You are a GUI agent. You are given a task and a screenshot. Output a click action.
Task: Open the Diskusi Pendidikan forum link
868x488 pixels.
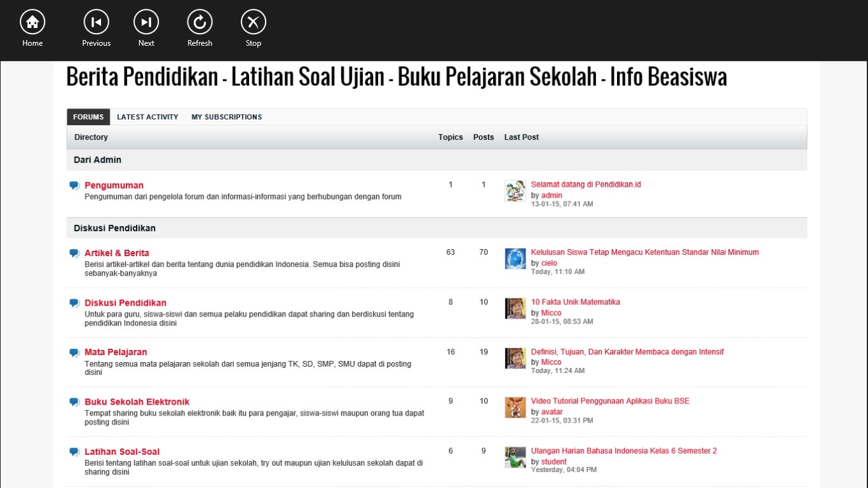click(x=125, y=302)
